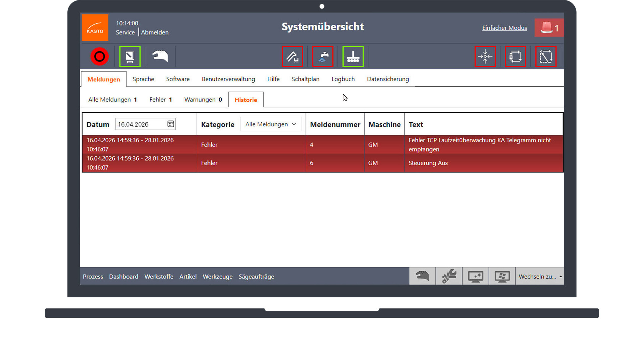Open Sägeaufträge in bottom navigation
The width and height of the screenshot is (644, 362).
tap(256, 277)
